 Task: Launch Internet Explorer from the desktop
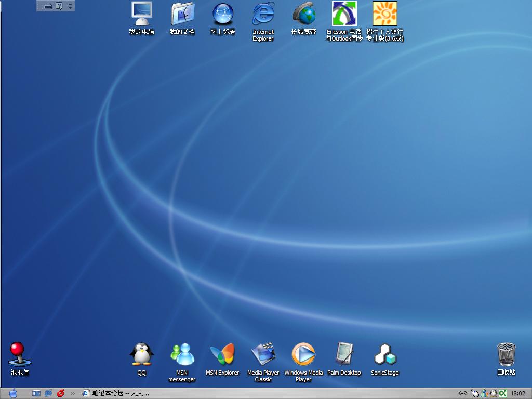click(263, 21)
